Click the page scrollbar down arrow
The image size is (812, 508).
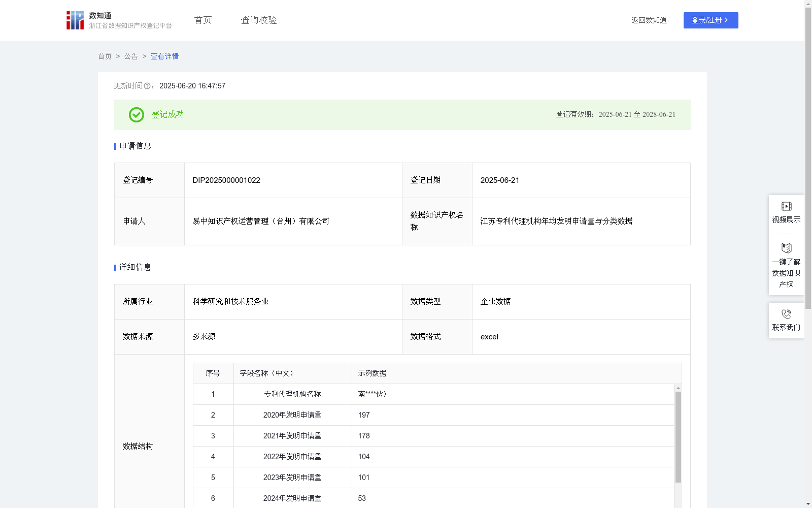click(808, 504)
